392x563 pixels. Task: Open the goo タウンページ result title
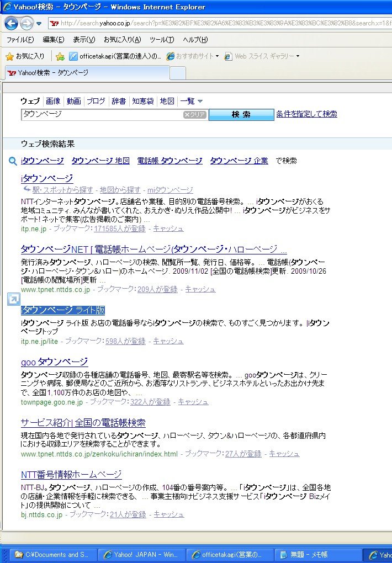pyautogui.click(x=54, y=362)
